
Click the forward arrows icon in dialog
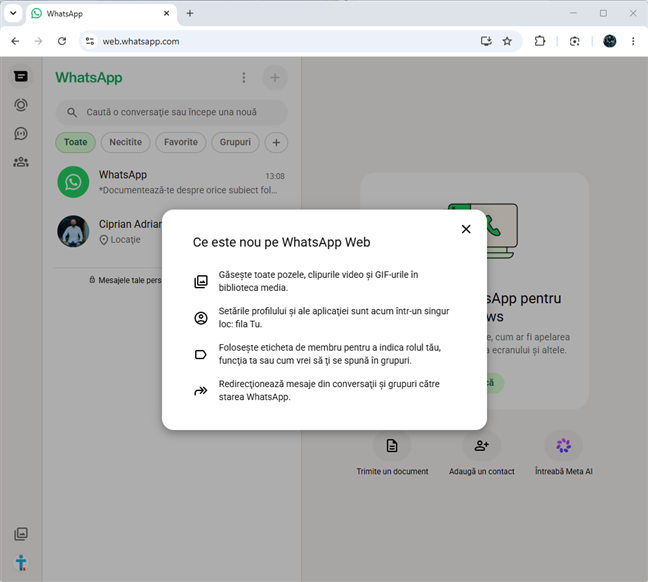tap(201, 391)
